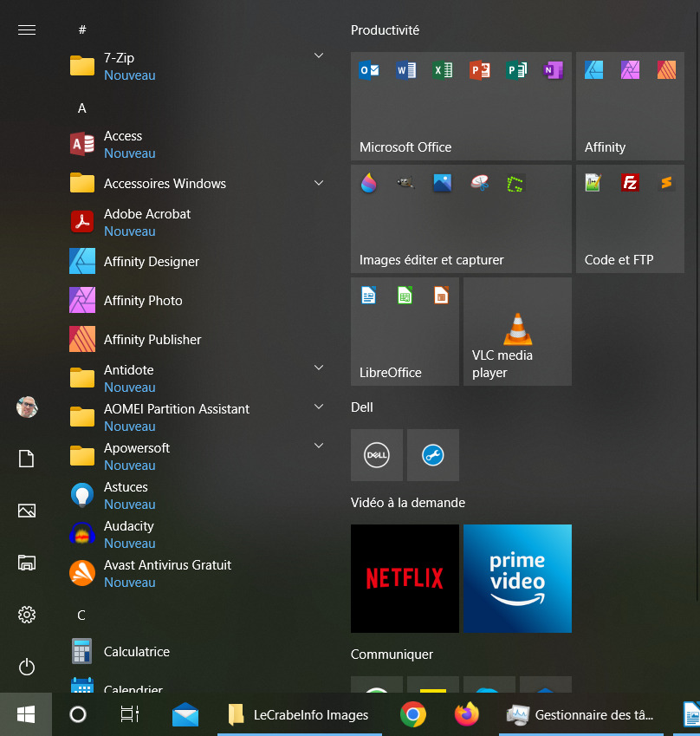Image resolution: width=700 pixels, height=736 pixels.
Task: Launch Affinity Photo from app list
Action: pyautogui.click(x=197, y=300)
